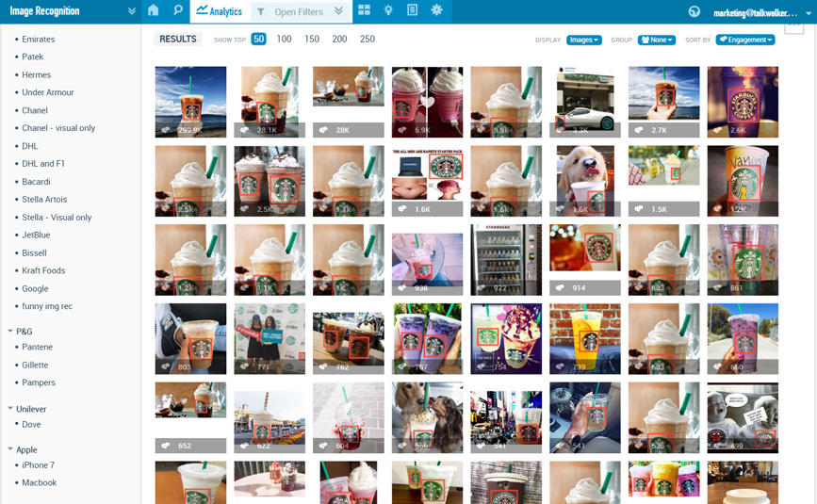Image resolution: width=817 pixels, height=504 pixels.
Task: Select Gillette topic
Action: pyautogui.click(x=35, y=365)
